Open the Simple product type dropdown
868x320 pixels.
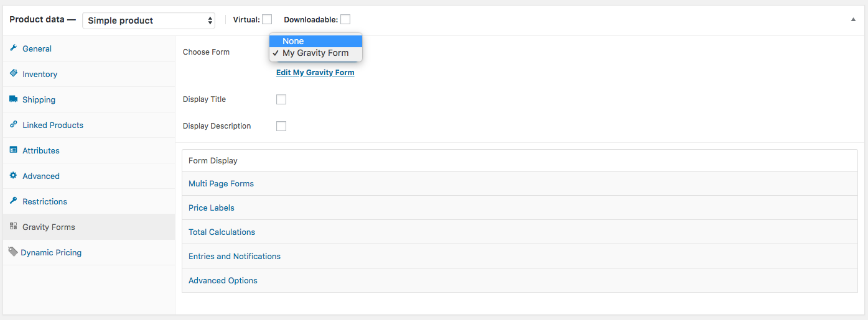tap(149, 21)
